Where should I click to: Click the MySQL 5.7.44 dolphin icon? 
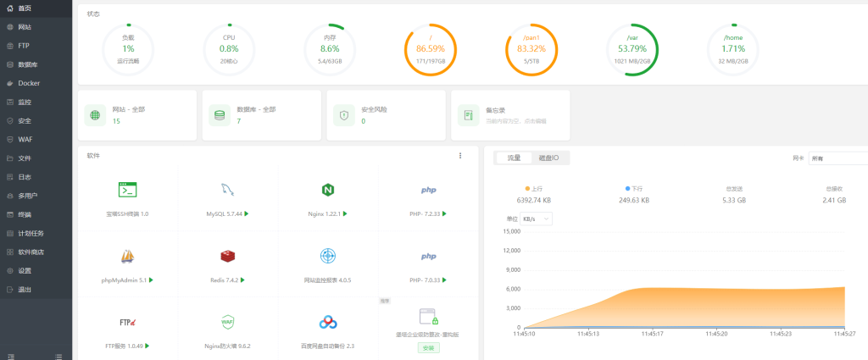[227, 190]
